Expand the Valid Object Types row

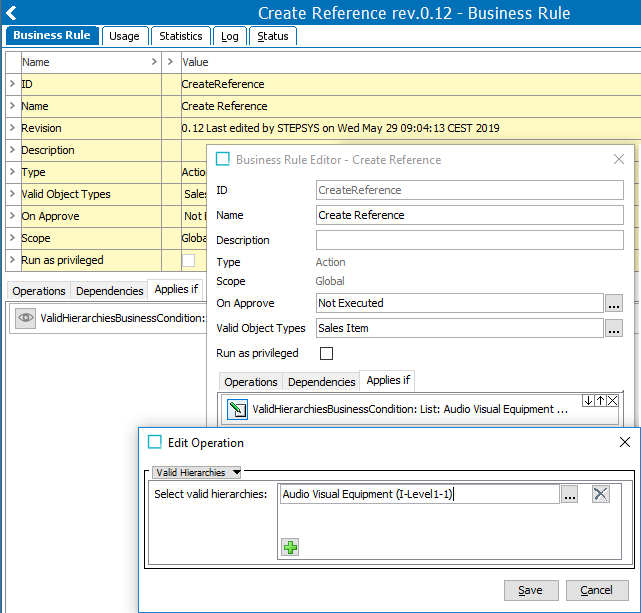click(x=12, y=194)
